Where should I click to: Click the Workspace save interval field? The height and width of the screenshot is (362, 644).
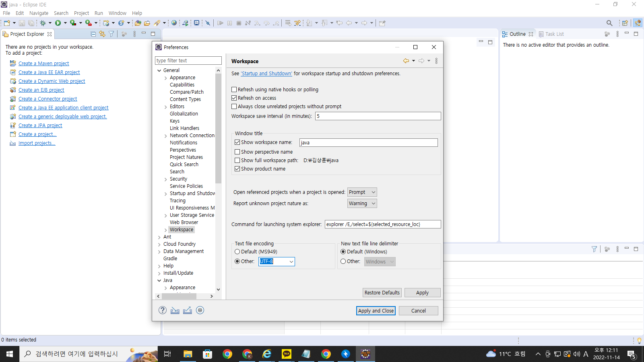[x=378, y=116]
